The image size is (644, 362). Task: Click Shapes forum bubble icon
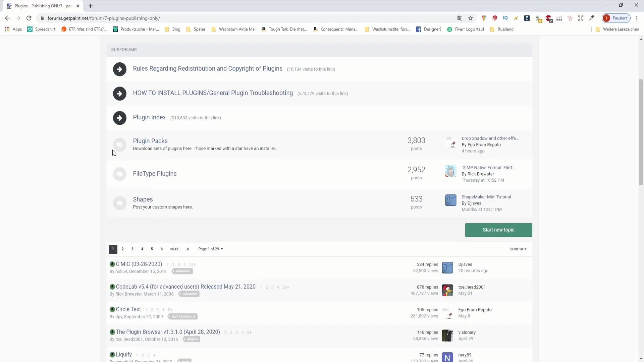(120, 203)
